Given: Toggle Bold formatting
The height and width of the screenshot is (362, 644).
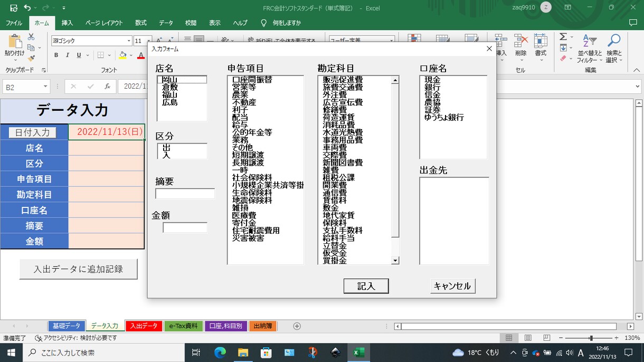Looking at the screenshot, I should coord(56,55).
